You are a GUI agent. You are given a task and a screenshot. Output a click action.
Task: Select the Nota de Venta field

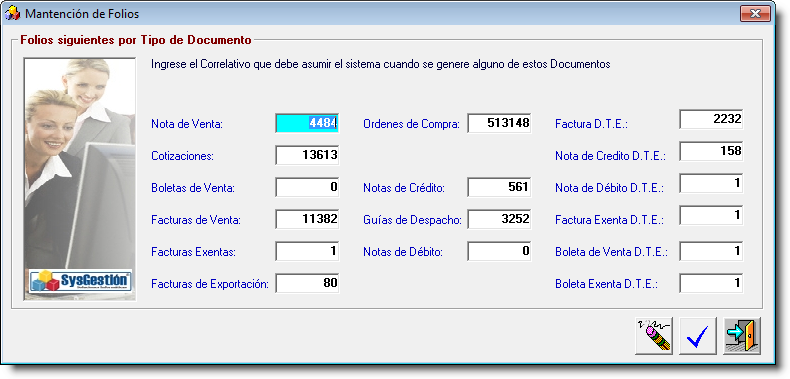[x=307, y=123]
